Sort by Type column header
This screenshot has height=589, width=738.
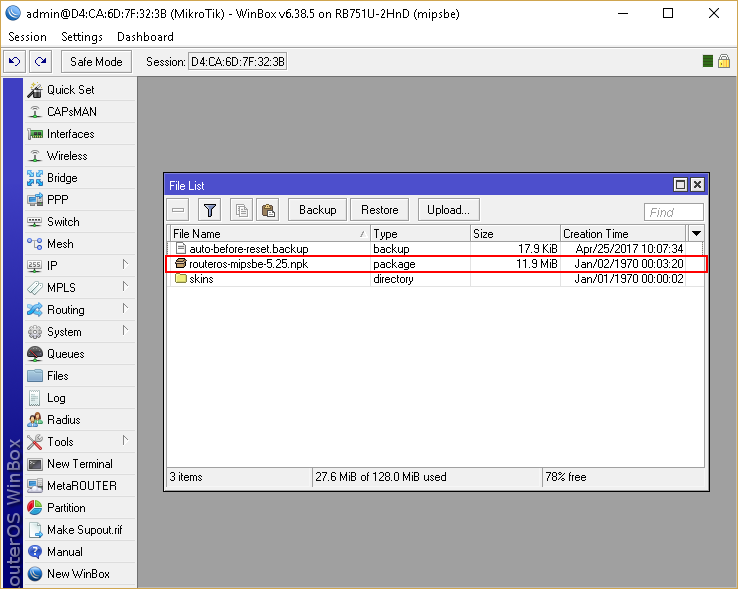tap(420, 234)
